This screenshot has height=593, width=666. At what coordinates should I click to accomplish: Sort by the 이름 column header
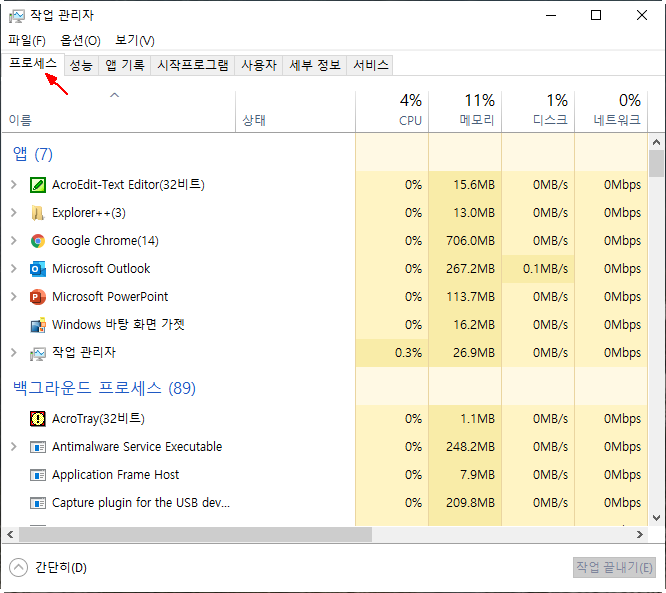(x=119, y=112)
